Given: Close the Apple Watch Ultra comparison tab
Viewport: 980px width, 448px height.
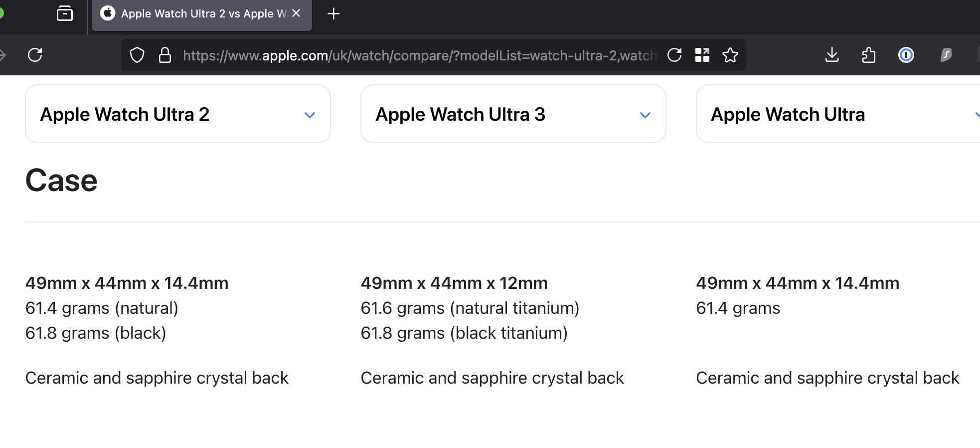Looking at the screenshot, I should pos(296,13).
